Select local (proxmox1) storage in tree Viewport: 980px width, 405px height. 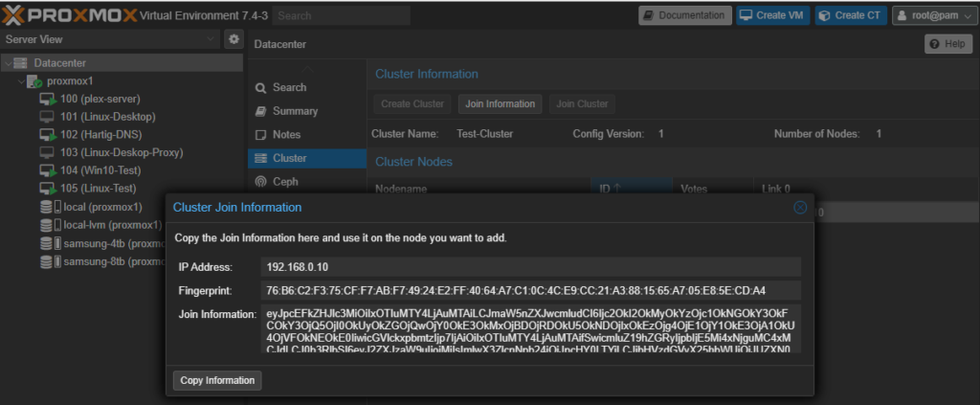click(103, 207)
